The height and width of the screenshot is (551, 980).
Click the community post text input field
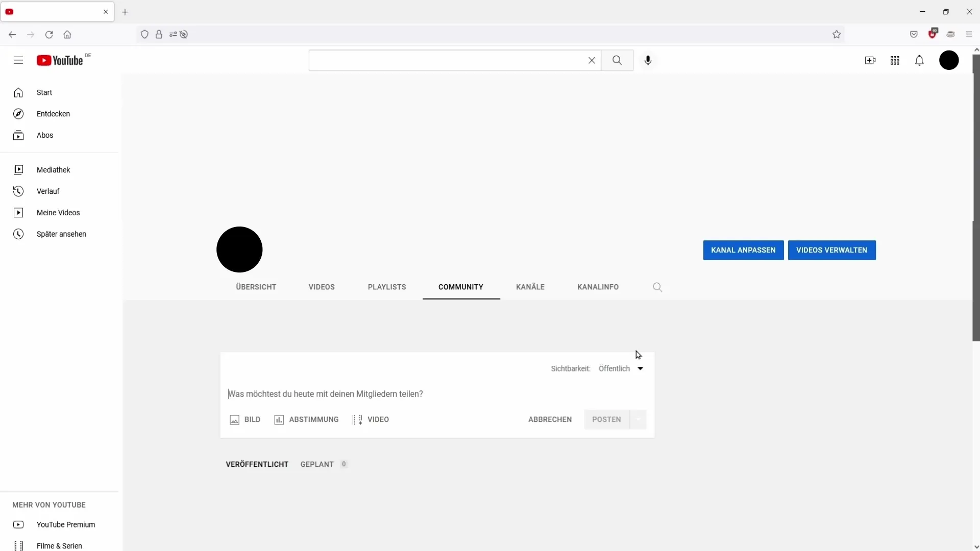(437, 393)
